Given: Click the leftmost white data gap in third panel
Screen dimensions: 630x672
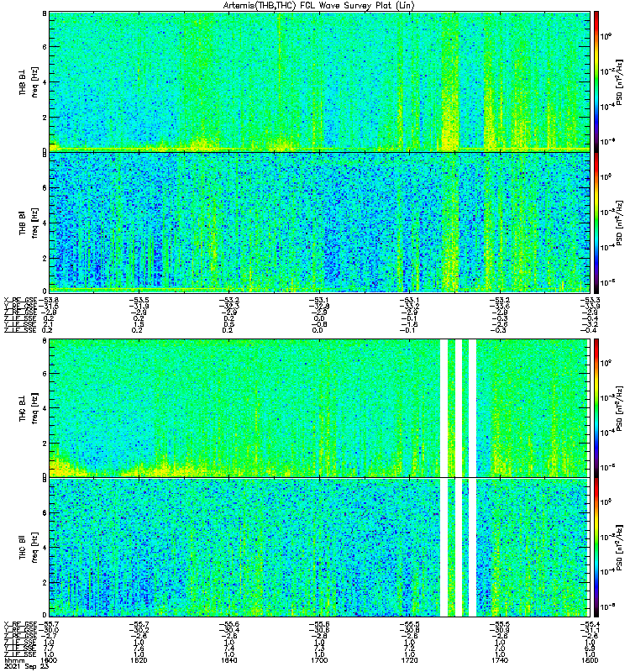Looking at the screenshot, I should pos(444,407).
